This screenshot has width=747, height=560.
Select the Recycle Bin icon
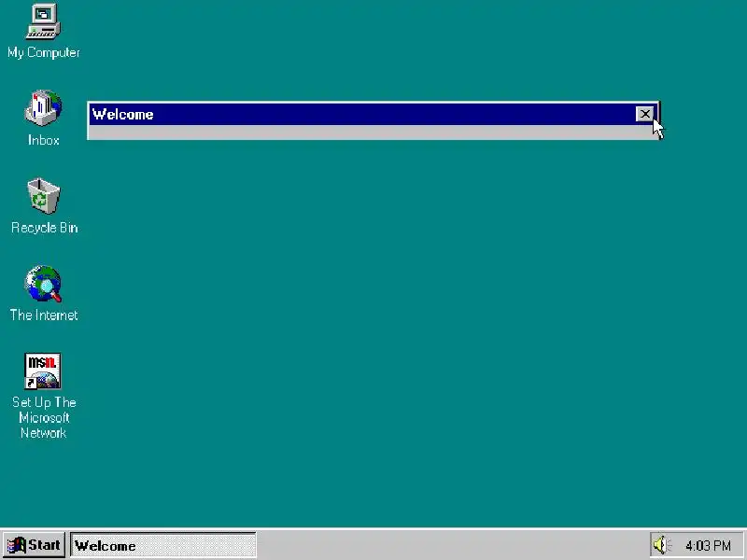43,196
